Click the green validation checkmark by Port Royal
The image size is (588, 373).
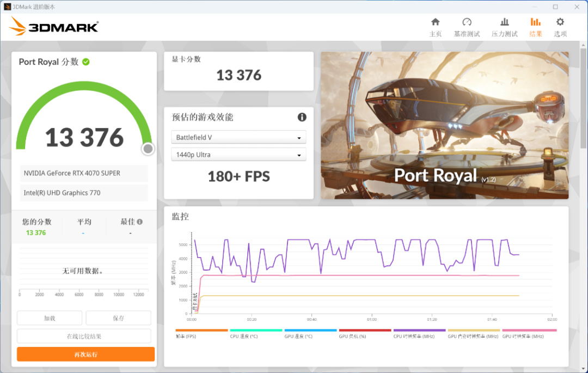(86, 62)
